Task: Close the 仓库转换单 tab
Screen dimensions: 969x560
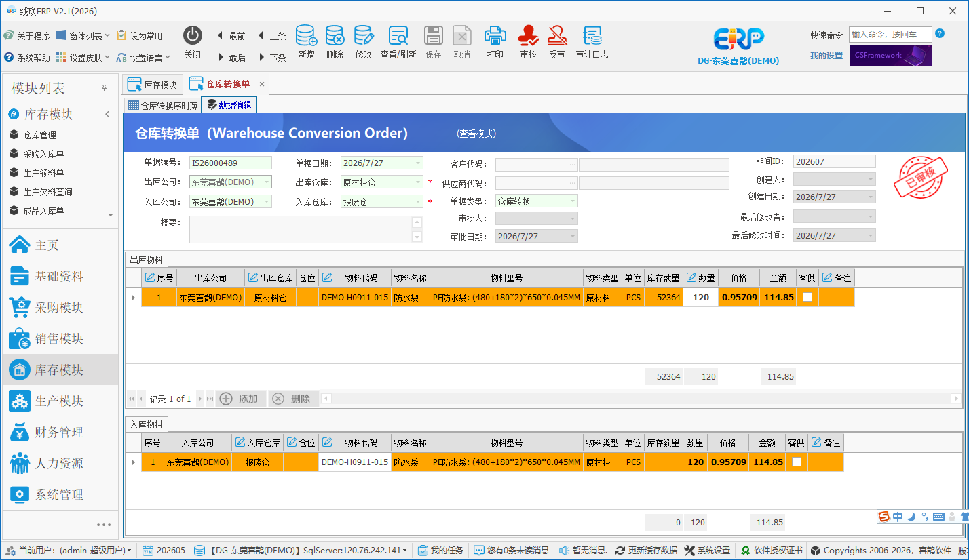Action: (x=262, y=85)
